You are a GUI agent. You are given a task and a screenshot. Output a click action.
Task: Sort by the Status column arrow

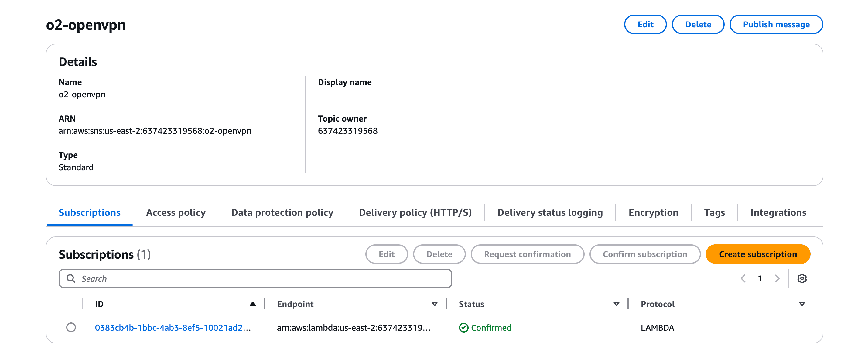click(x=616, y=304)
